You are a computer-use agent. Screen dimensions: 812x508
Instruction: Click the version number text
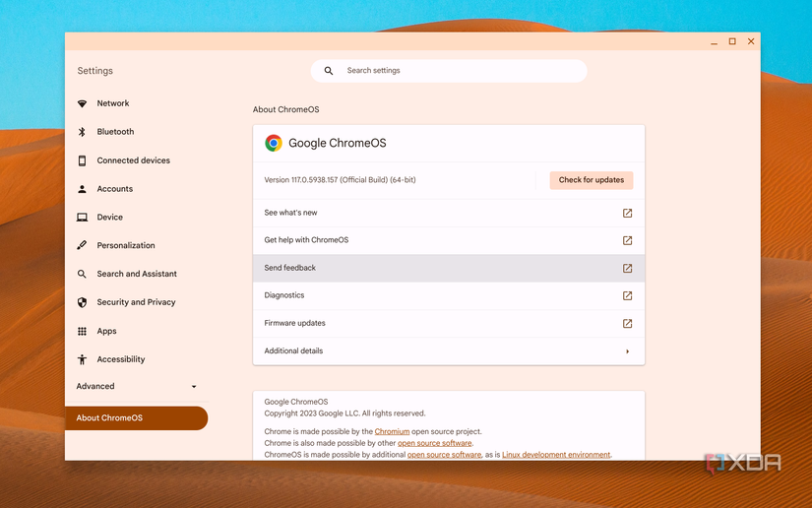341,180
